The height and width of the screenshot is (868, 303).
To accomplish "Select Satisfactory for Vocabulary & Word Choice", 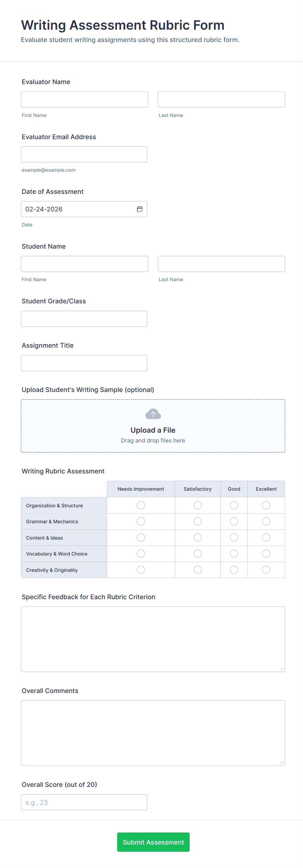I will (x=197, y=554).
